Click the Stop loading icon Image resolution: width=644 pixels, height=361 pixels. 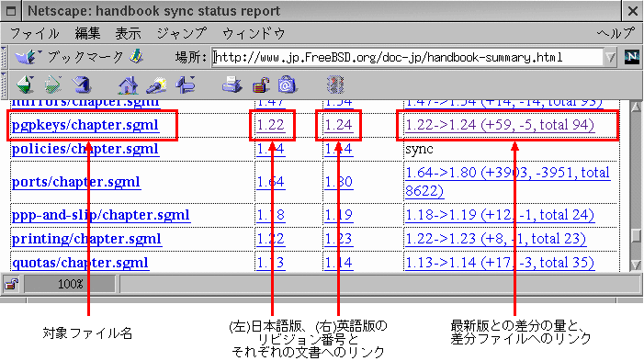pos(335,85)
